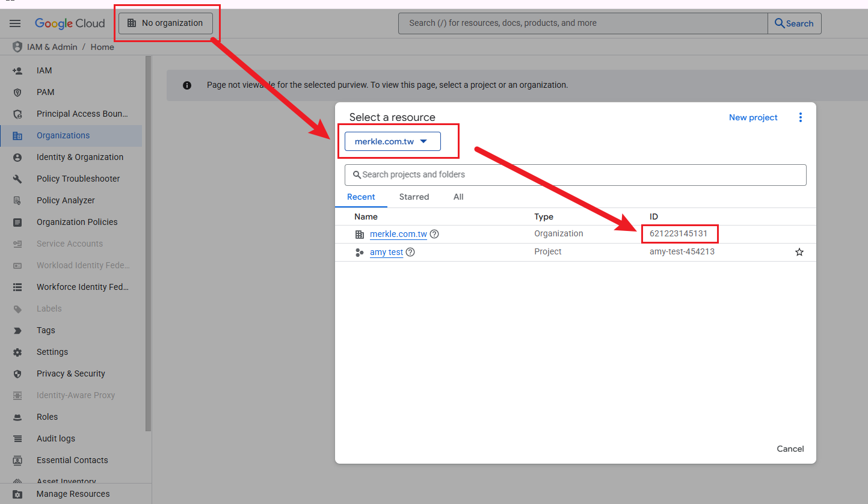Click the Home breadcrumb text
Viewport: 868px width, 504px height.
(102, 47)
